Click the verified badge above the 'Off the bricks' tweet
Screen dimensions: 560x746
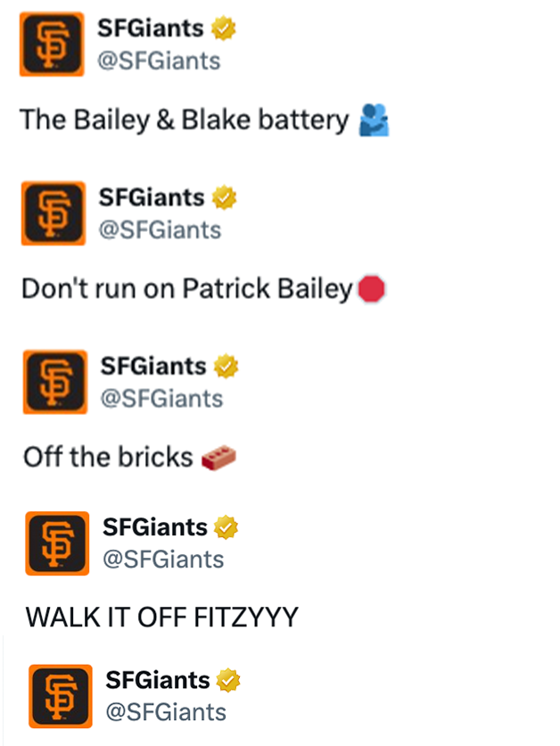pyautogui.click(x=226, y=367)
